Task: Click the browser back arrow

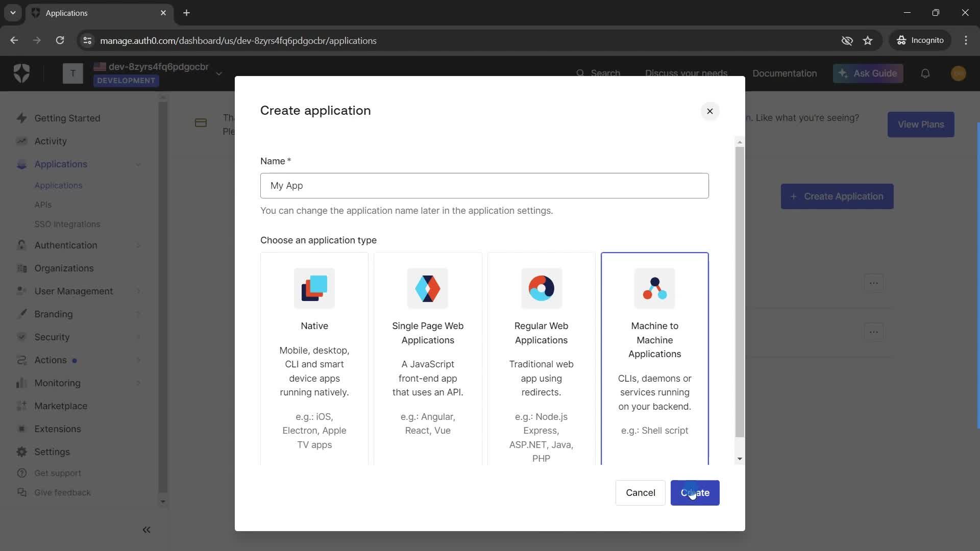Action: pos(14,40)
